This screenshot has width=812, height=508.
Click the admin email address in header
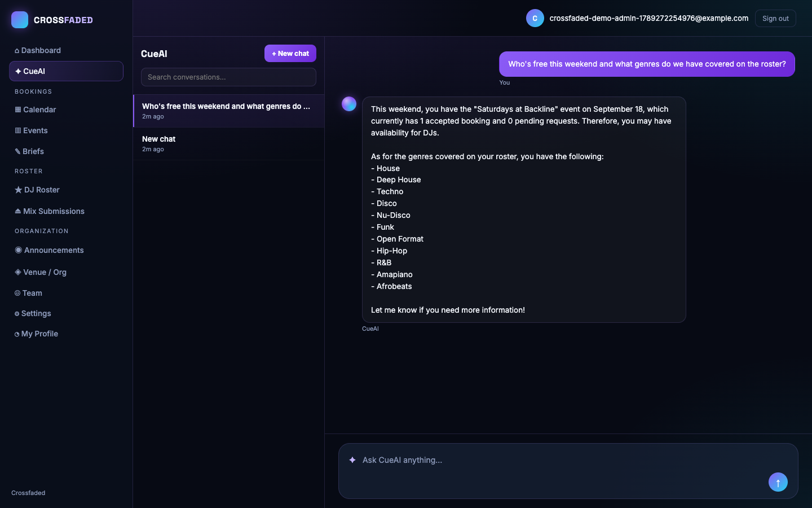coord(649,18)
